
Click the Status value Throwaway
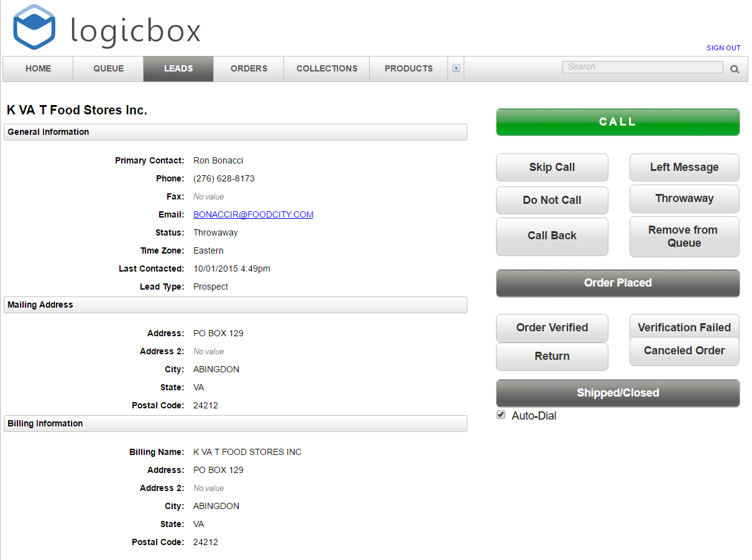pos(216,232)
